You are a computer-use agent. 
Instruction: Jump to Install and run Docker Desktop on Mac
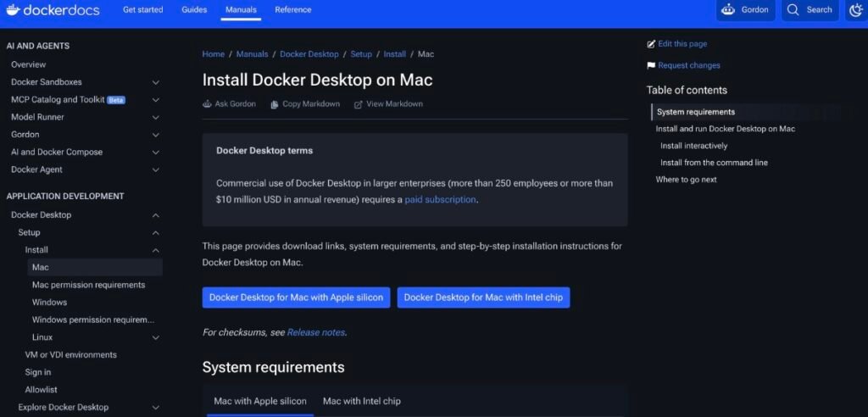726,129
